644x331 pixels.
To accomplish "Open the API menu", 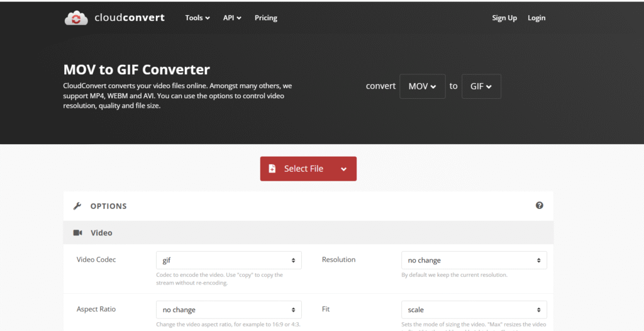I will (x=232, y=18).
